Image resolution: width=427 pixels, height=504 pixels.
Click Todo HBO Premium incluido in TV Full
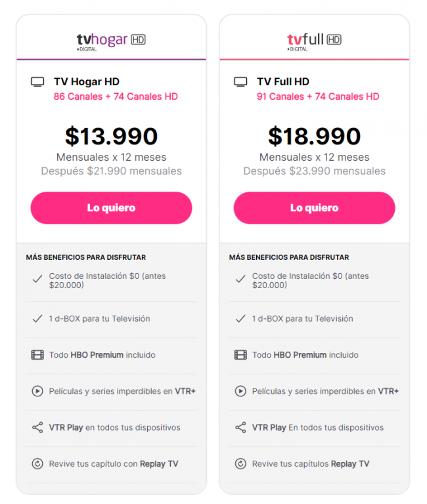click(305, 355)
